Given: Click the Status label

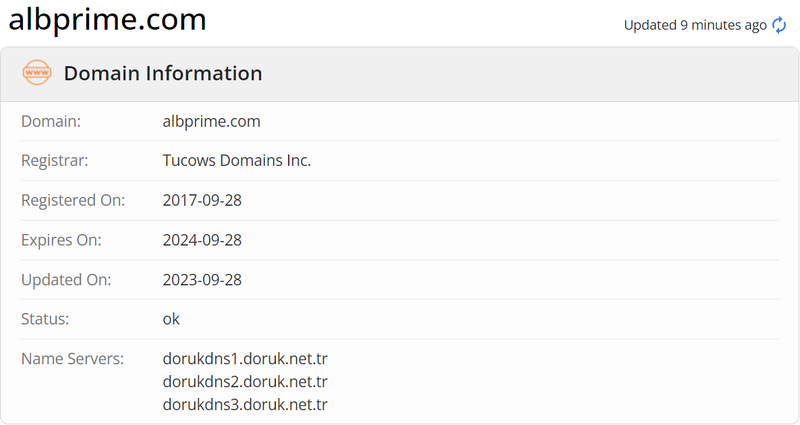Looking at the screenshot, I should pyautogui.click(x=45, y=319).
